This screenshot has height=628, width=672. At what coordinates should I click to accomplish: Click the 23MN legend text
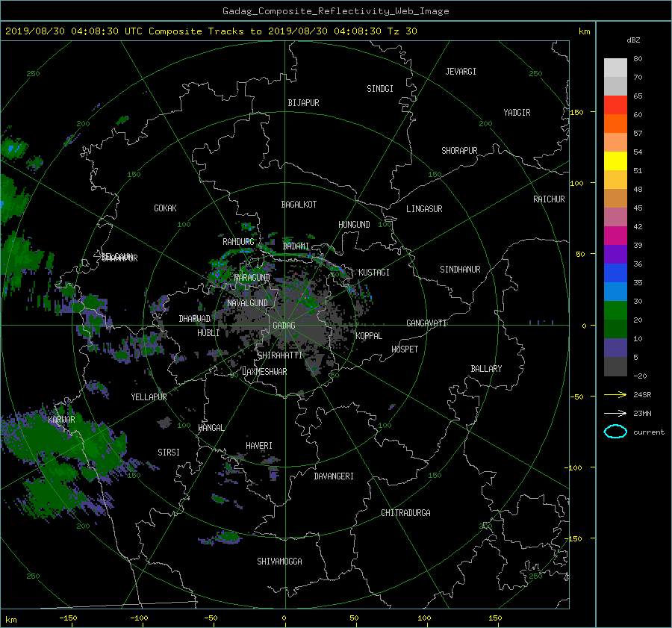coord(642,413)
